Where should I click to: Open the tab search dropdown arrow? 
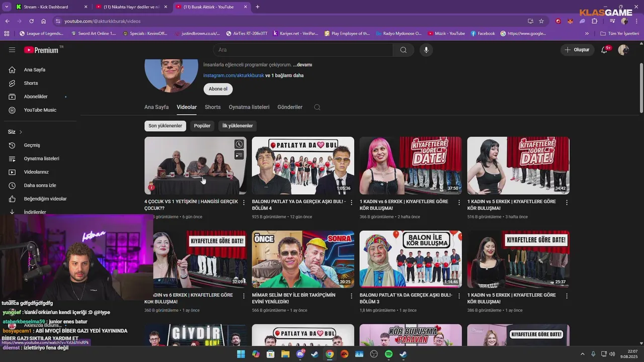click(7, 7)
